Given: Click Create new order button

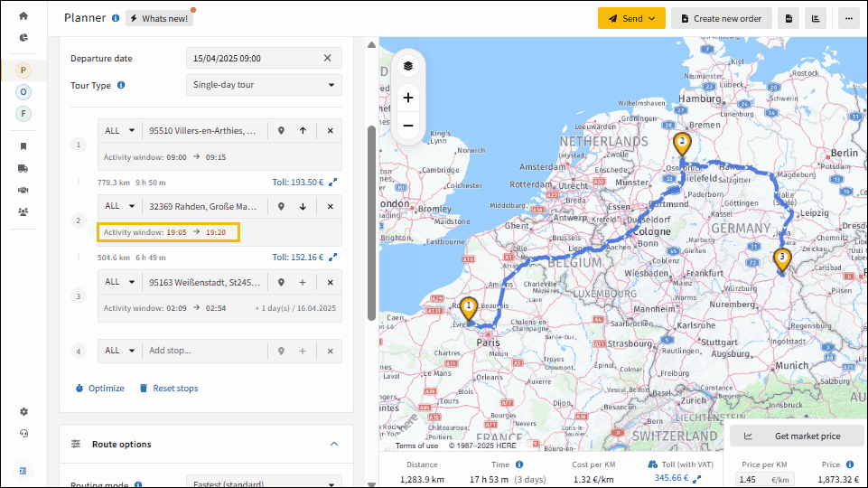Looking at the screenshot, I should [722, 18].
